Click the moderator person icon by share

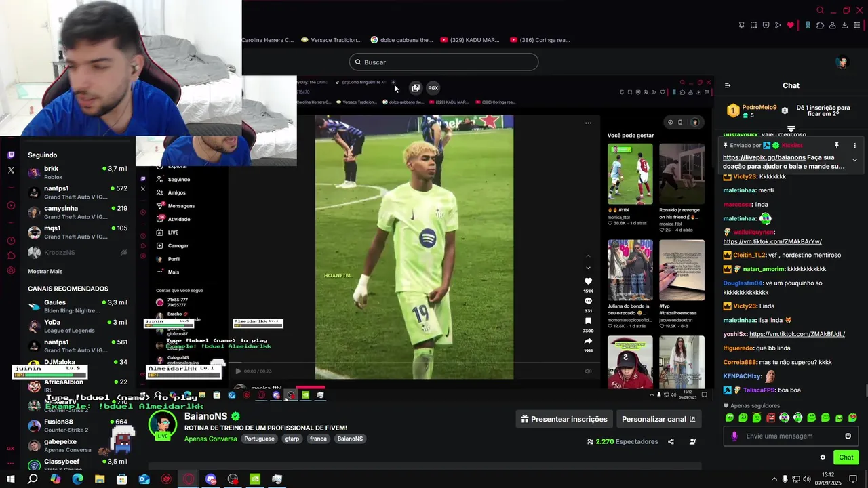click(x=692, y=441)
